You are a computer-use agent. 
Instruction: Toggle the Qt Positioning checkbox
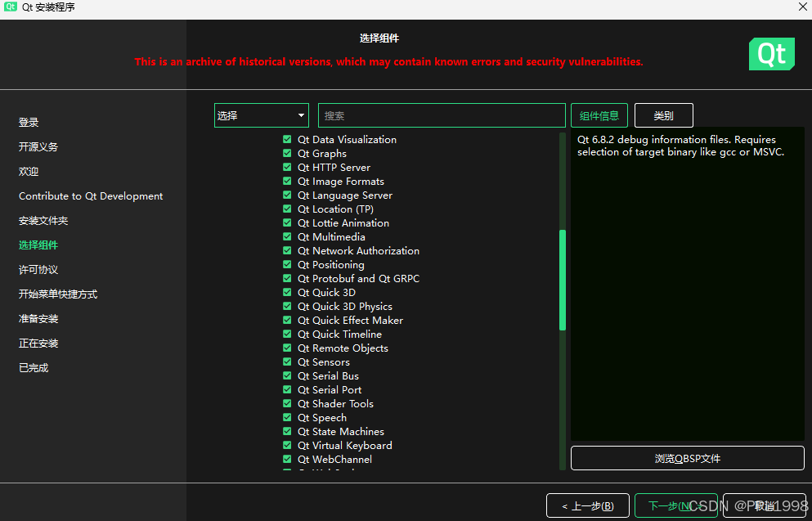(x=287, y=264)
